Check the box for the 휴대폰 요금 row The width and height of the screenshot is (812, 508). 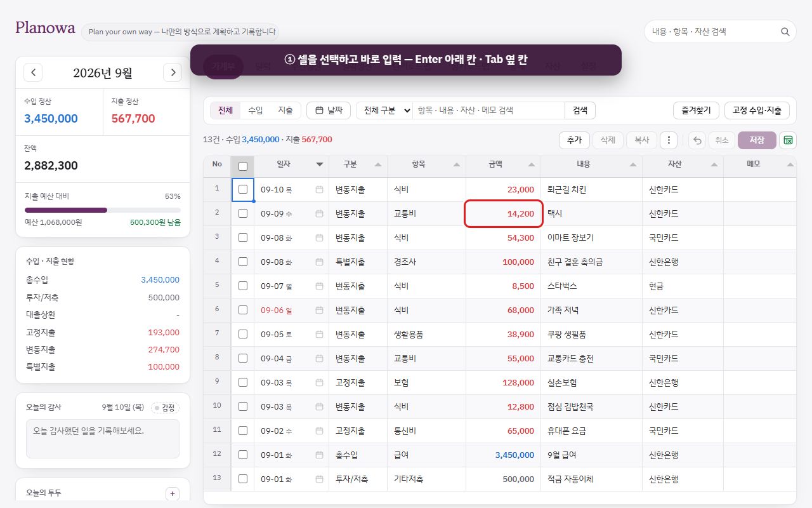pyautogui.click(x=242, y=431)
